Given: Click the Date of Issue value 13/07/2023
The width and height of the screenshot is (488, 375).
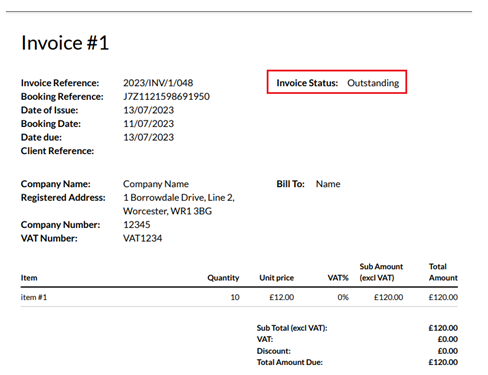Looking at the screenshot, I should click(149, 110).
